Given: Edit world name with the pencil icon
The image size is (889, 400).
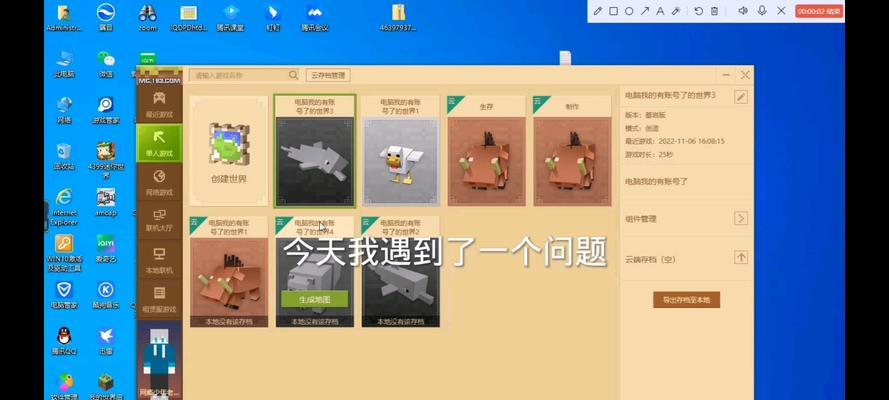Looking at the screenshot, I should (x=741, y=97).
